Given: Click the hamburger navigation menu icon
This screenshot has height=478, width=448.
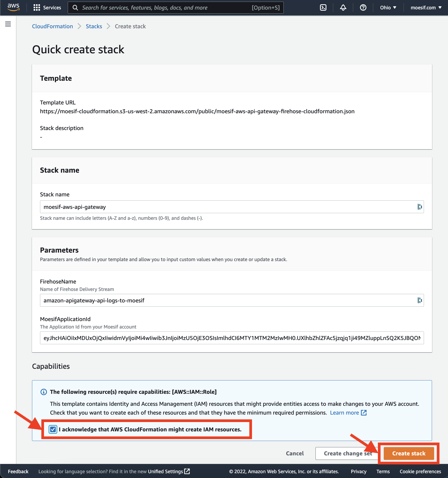Looking at the screenshot, I should tap(8, 24).
